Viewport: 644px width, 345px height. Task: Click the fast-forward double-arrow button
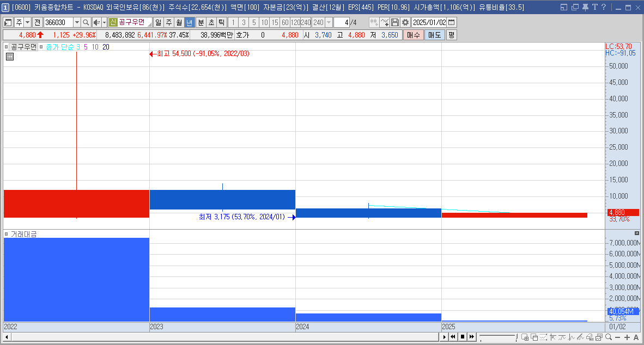point(472,337)
